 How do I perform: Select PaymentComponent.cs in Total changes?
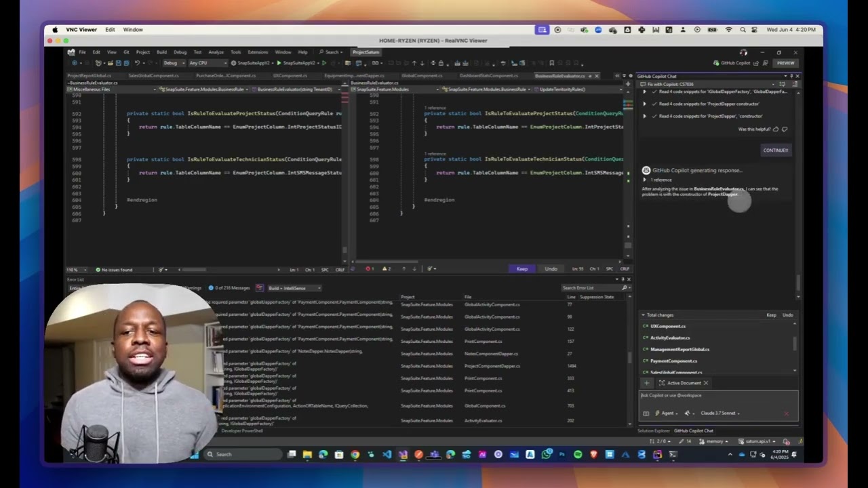click(673, 361)
